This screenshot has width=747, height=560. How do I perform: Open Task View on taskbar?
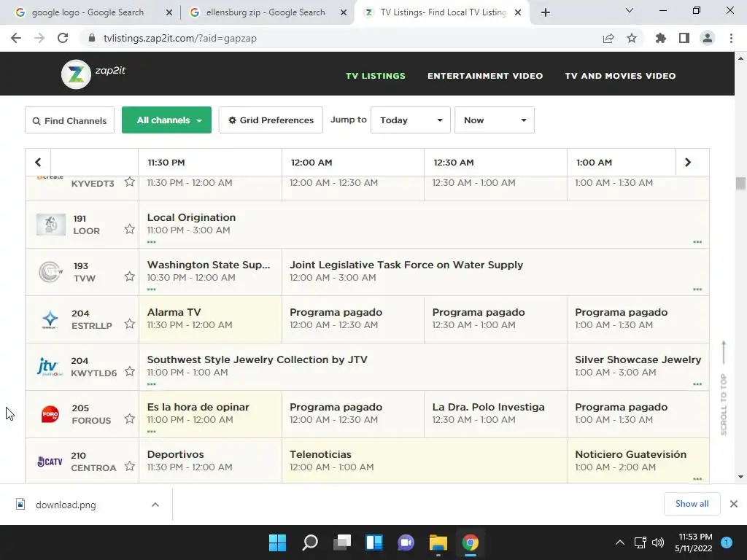341,542
